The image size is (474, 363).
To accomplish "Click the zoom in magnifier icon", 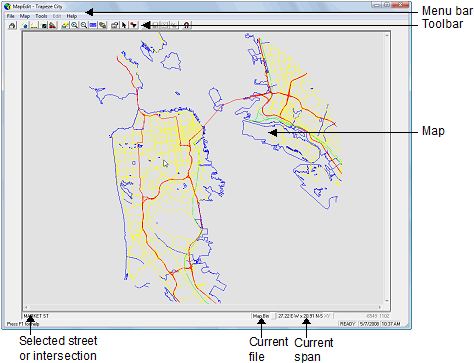I will click(x=74, y=25).
